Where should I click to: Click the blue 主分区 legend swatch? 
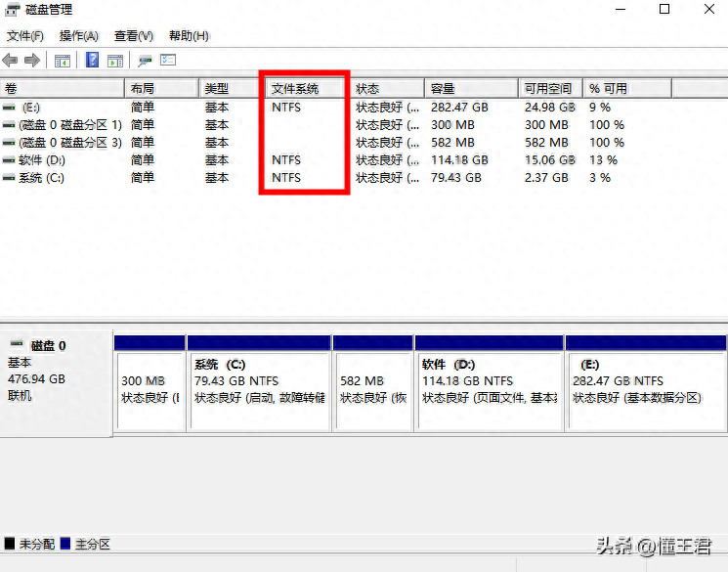[65, 544]
